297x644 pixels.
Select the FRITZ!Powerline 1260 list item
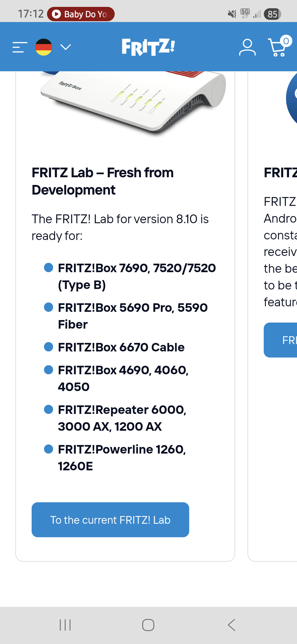[x=122, y=458]
